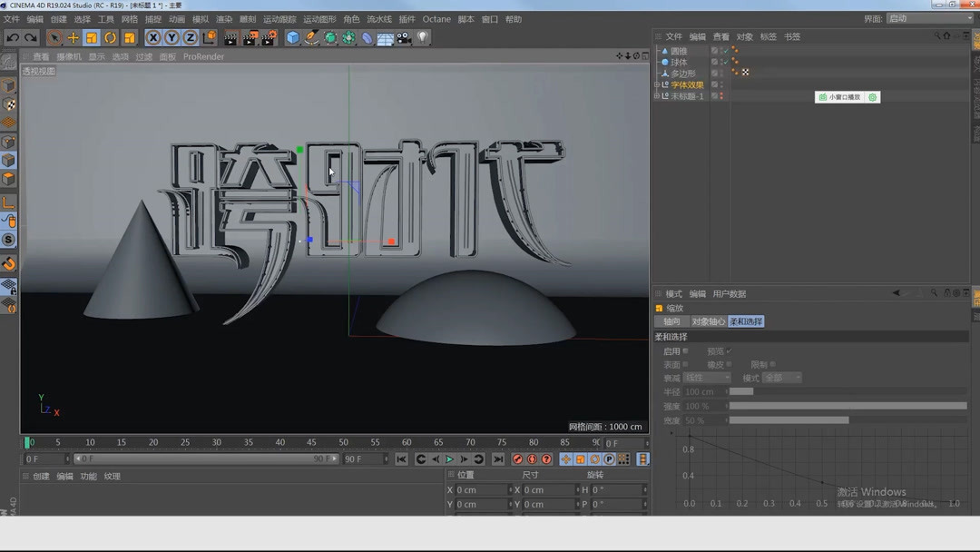This screenshot has height=552, width=980.
Task: Click the 对象轴心 button in the attributes panel
Action: click(707, 320)
